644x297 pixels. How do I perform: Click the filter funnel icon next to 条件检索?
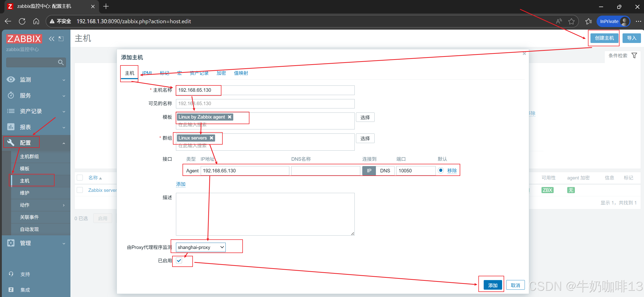click(x=634, y=55)
